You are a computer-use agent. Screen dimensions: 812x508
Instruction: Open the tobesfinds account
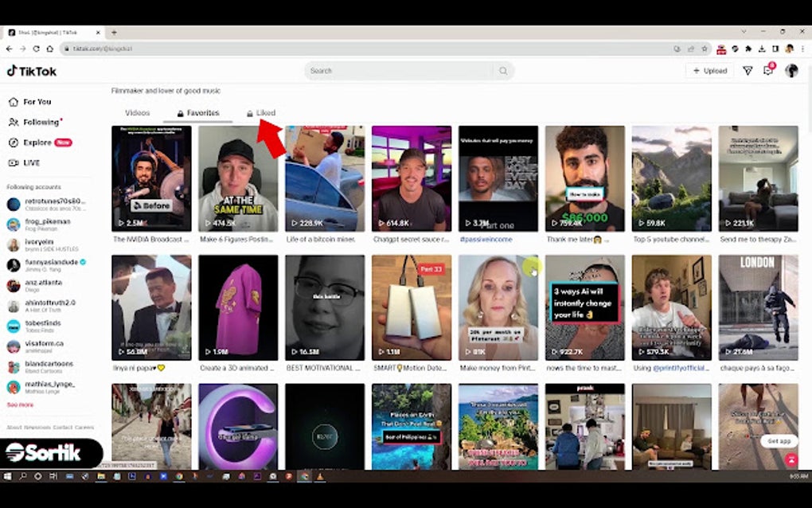pos(34,326)
